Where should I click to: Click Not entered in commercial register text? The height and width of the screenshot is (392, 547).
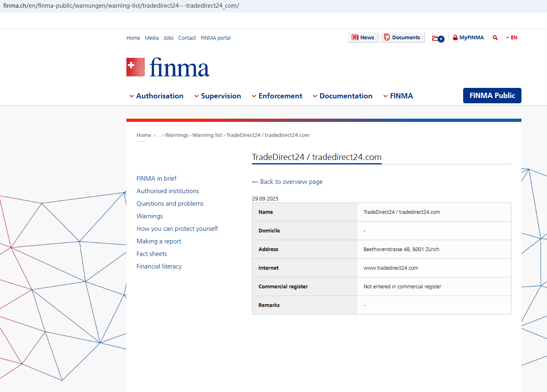tap(402, 287)
